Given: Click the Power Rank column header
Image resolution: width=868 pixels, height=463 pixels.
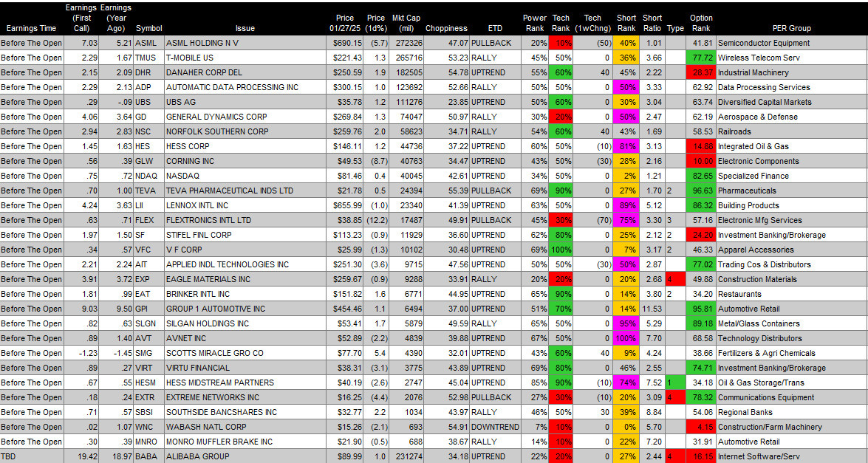Looking at the screenshot, I should 534,23.
